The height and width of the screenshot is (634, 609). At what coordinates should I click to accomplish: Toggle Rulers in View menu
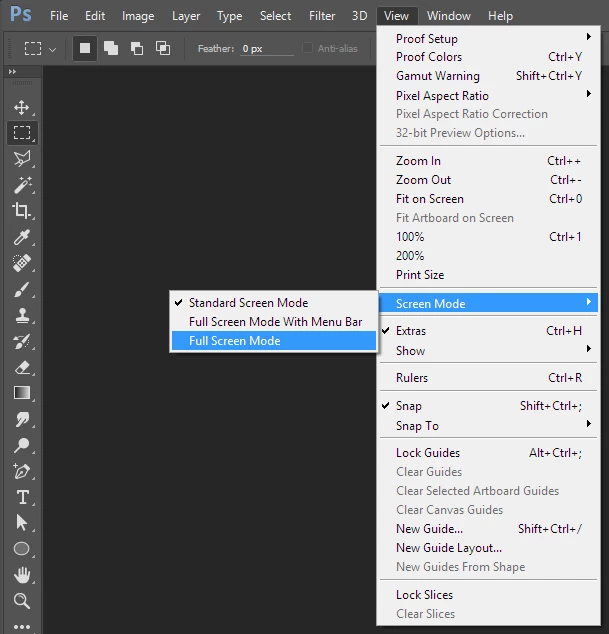488,378
